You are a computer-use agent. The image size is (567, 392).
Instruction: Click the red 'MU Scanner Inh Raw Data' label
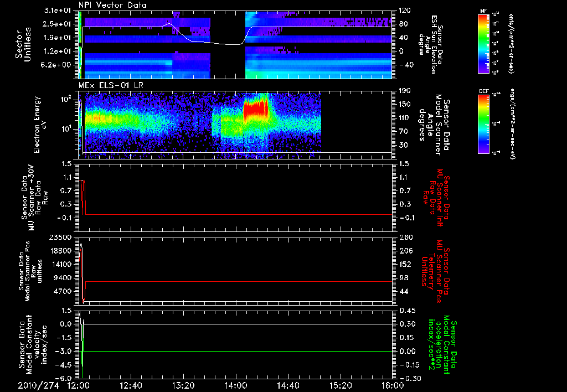tap(436, 198)
